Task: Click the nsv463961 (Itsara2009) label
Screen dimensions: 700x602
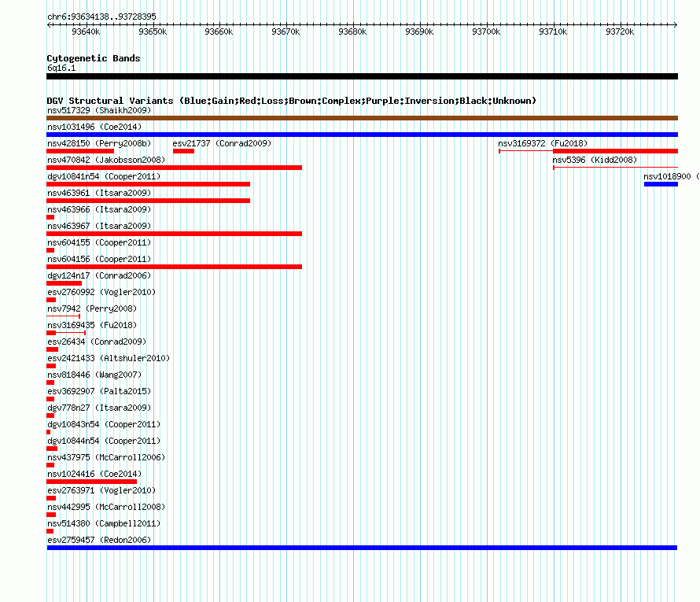Action: pyautogui.click(x=99, y=193)
